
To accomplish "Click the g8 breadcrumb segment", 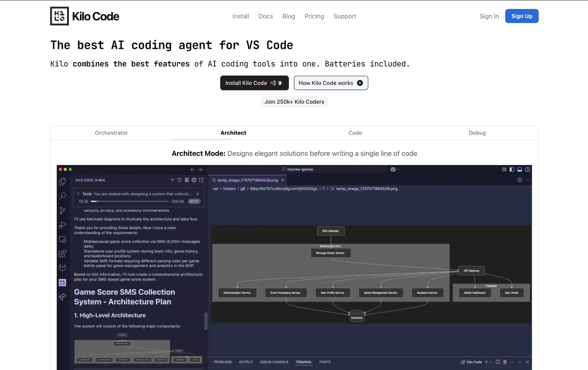I will pos(243,189).
